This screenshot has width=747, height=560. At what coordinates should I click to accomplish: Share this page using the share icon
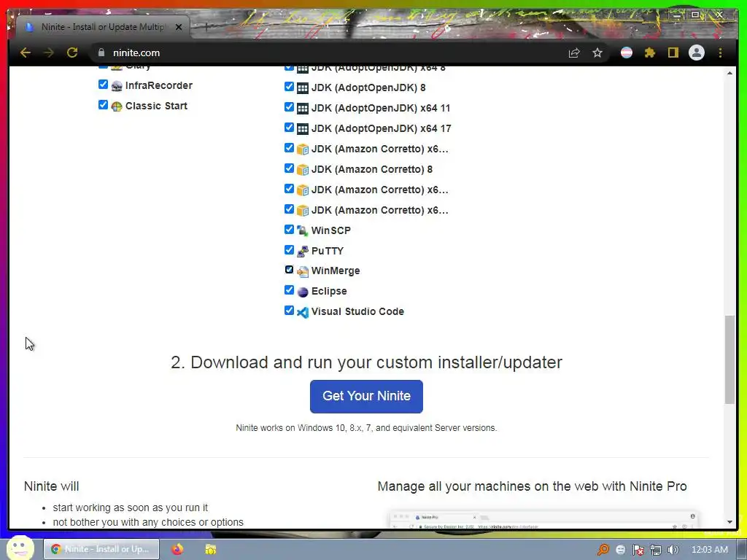click(574, 52)
